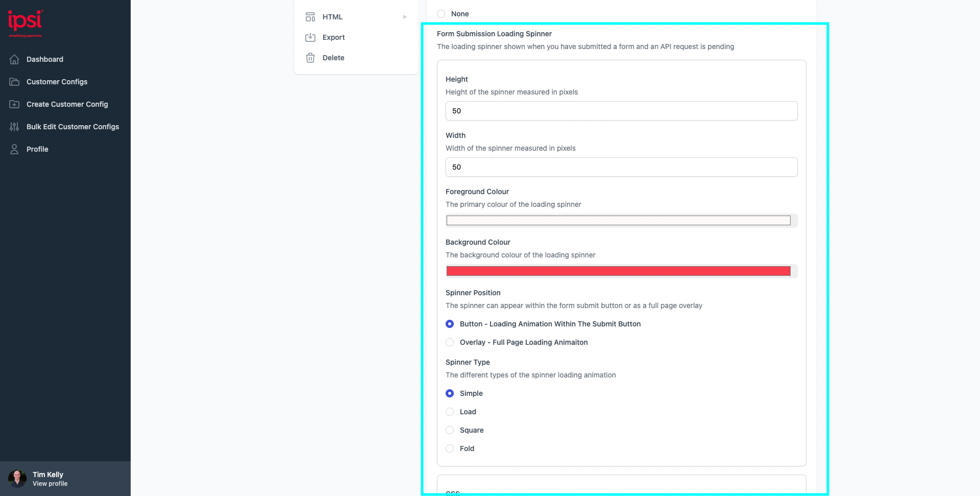Click the red Background Colour swatch
The image size is (980, 496).
pos(618,271)
